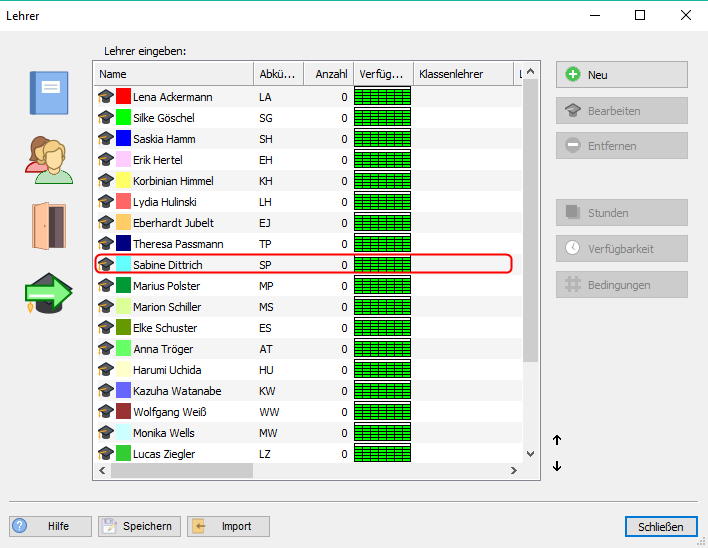The image size is (708, 548).
Task: Click blue color swatch of Saskia Hamm
Action: 123,139
